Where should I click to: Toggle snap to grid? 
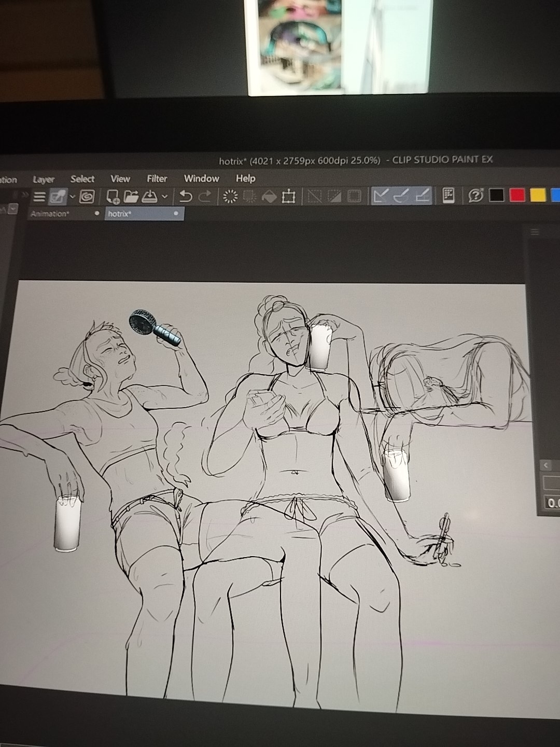point(422,196)
